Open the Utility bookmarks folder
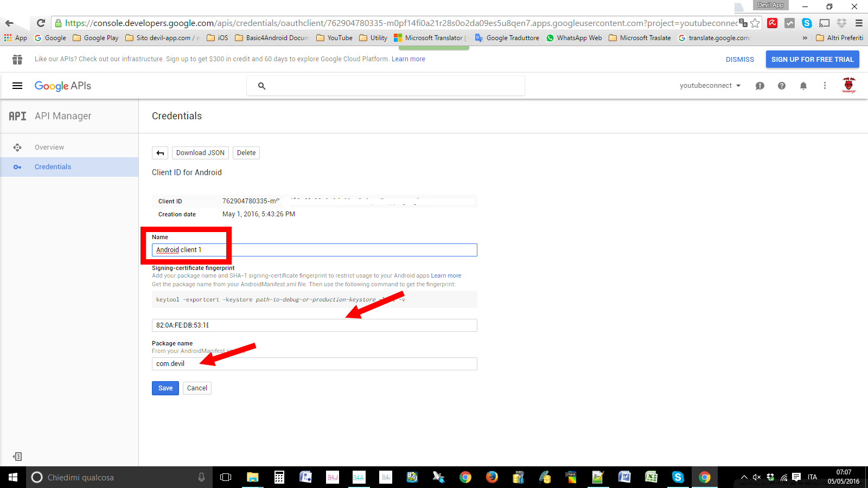The image size is (868, 488). click(x=373, y=38)
